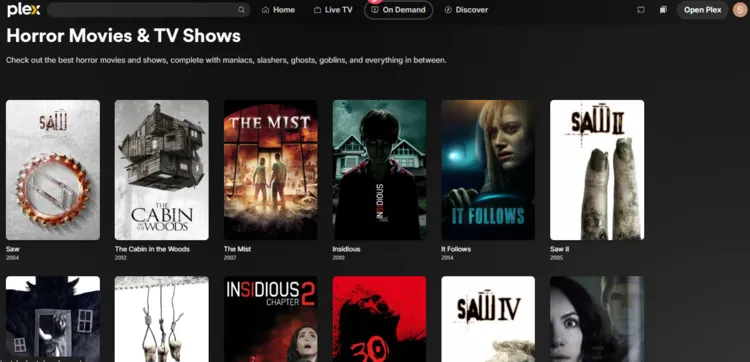Click the cast screen icon

pos(641,10)
